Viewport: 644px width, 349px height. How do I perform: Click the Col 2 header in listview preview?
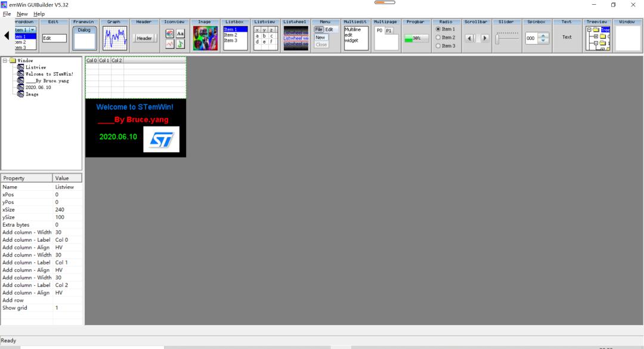[117, 60]
